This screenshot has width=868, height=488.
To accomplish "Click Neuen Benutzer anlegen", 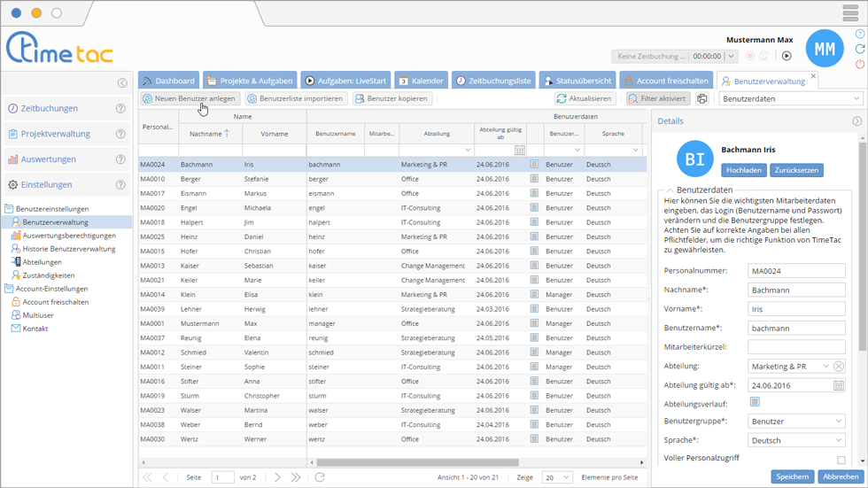I will click(x=189, y=99).
